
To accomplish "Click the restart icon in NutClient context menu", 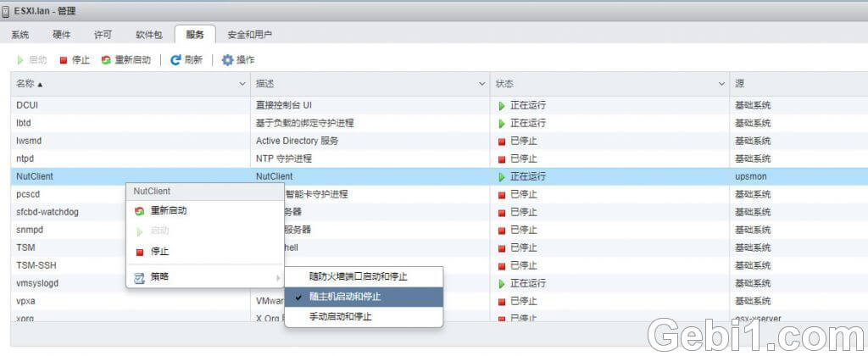I will click(x=140, y=211).
